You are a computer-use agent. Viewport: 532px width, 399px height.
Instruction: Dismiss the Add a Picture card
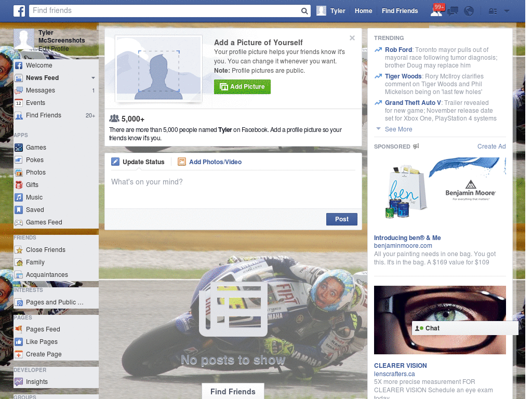coord(352,38)
